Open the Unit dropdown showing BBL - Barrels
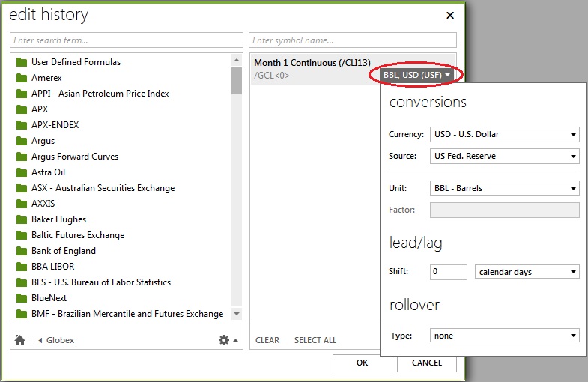The width and height of the screenshot is (588, 382). pos(504,189)
